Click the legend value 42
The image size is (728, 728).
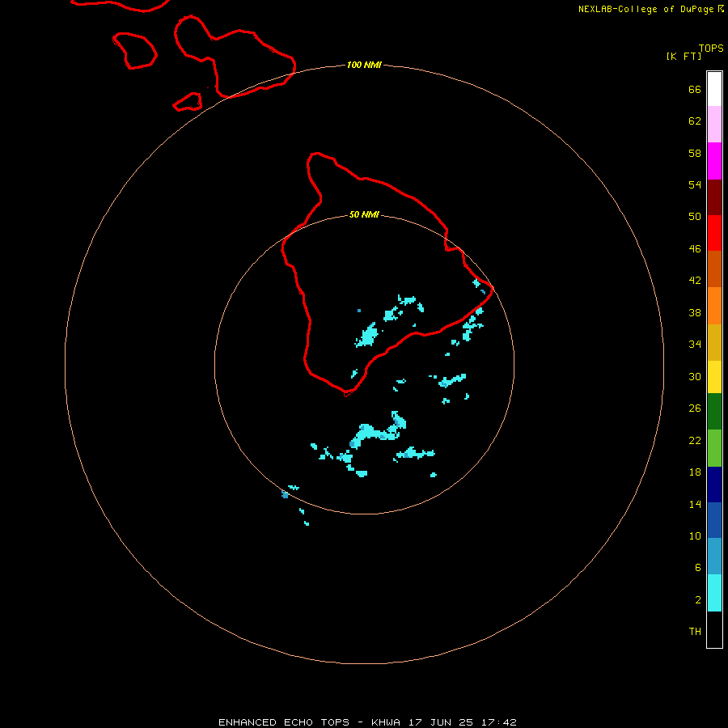695,281
